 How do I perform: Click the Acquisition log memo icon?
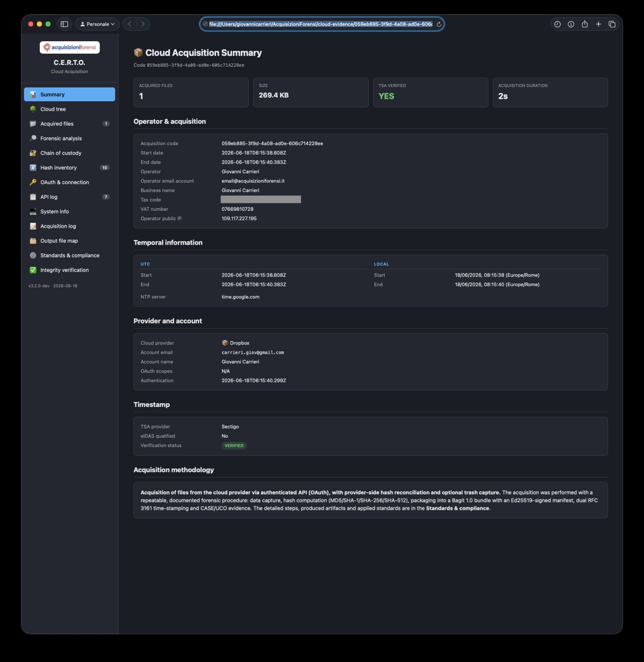(33, 226)
